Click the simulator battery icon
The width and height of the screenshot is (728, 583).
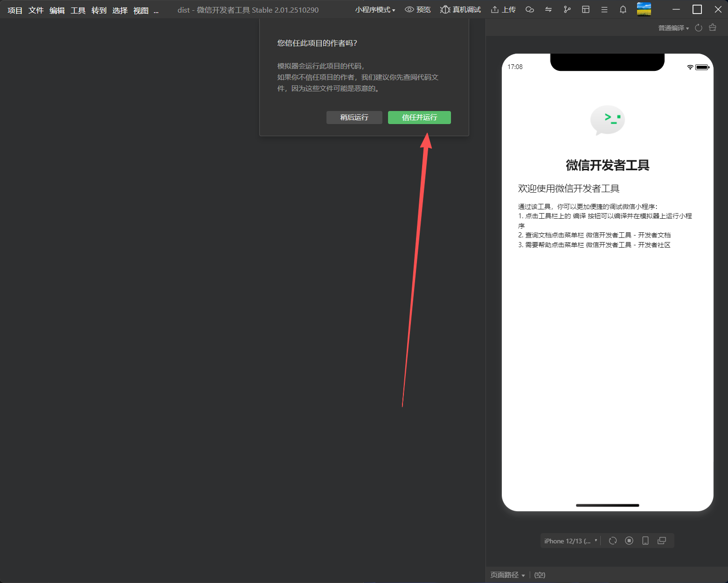(702, 67)
